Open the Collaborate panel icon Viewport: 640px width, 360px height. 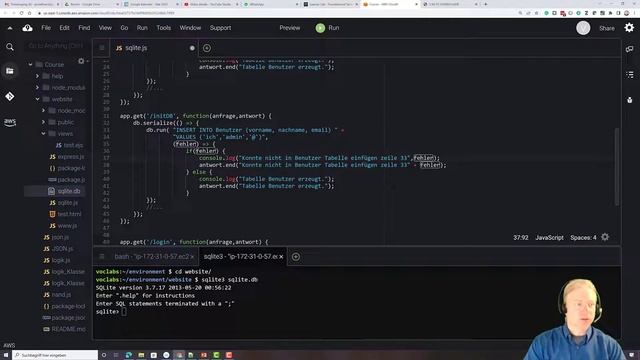point(629,49)
